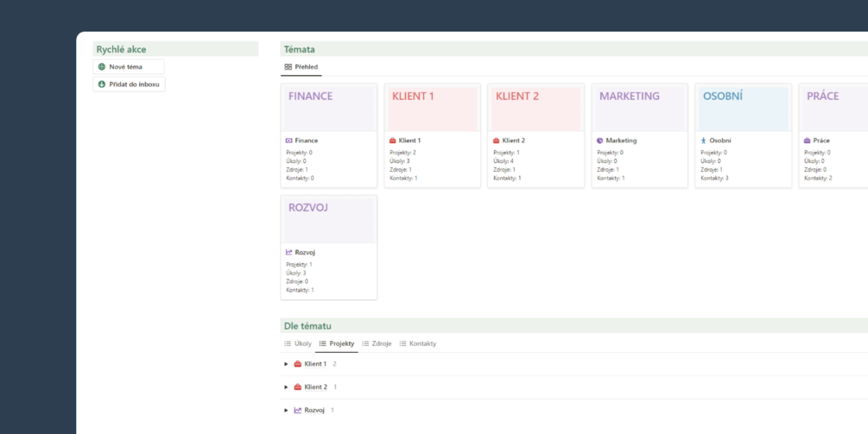Click the globe icon on Nové téma

(x=101, y=67)
